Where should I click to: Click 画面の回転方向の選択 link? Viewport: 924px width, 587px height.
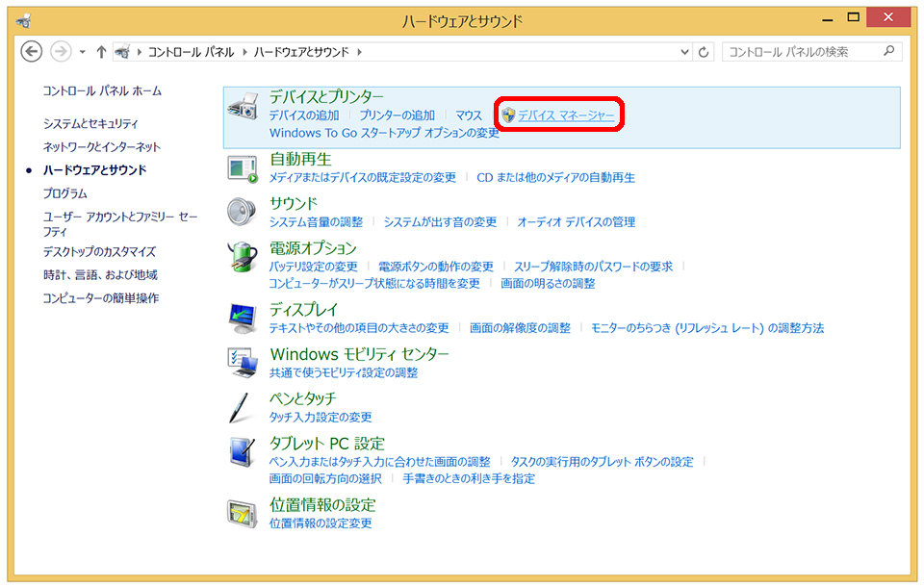pos(325,478)
